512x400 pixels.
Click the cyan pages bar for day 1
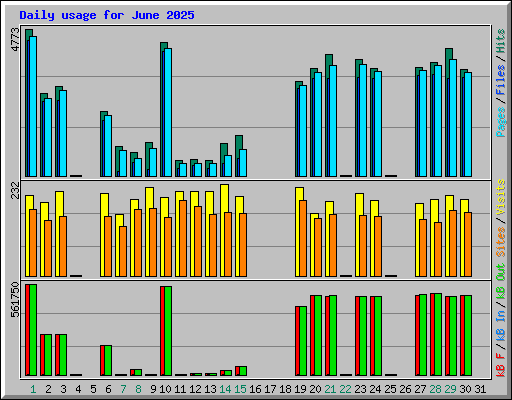coord(33,106)
